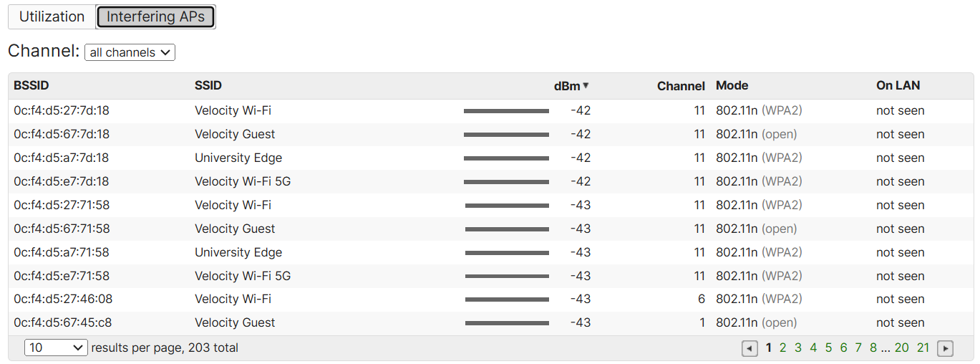Image resolution: width=980 pixels, height=364 pixels.
Task: Jump to results page 21
Action: point(923,348)
